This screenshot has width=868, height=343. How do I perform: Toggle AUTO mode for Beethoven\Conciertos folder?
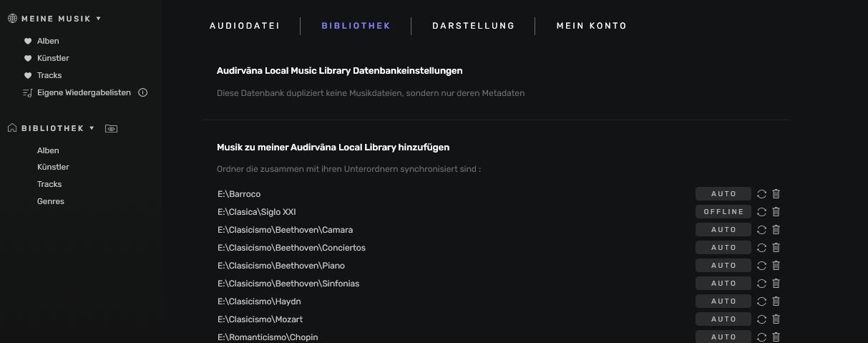[x=723, y=248]
